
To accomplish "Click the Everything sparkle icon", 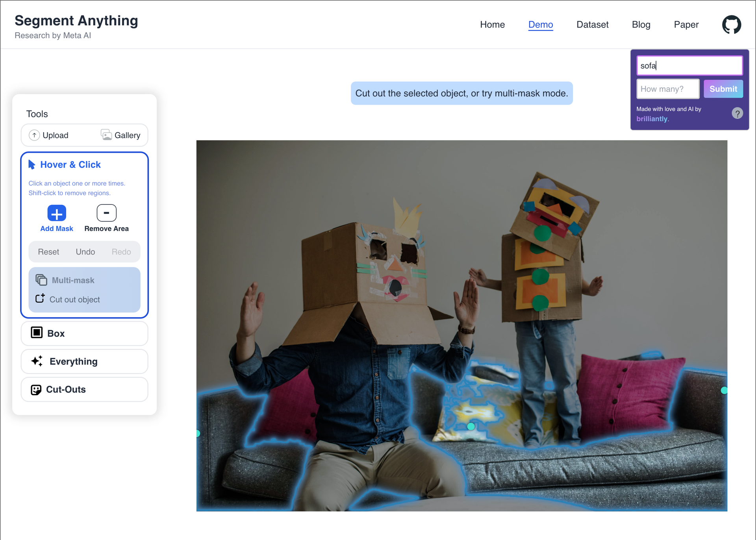I will [37, 361].
